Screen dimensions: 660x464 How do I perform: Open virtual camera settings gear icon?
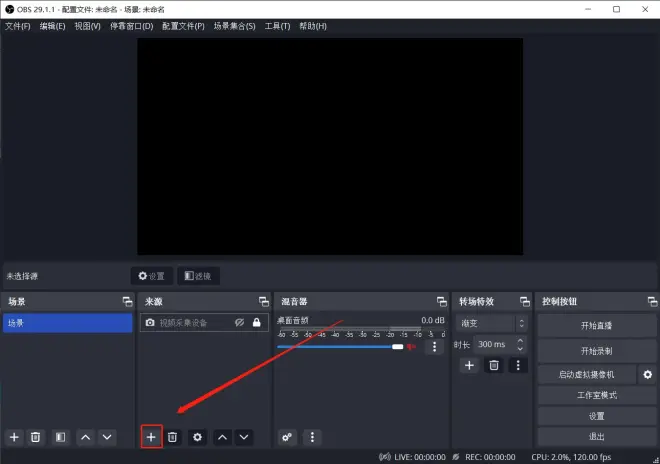coord(647,374)
